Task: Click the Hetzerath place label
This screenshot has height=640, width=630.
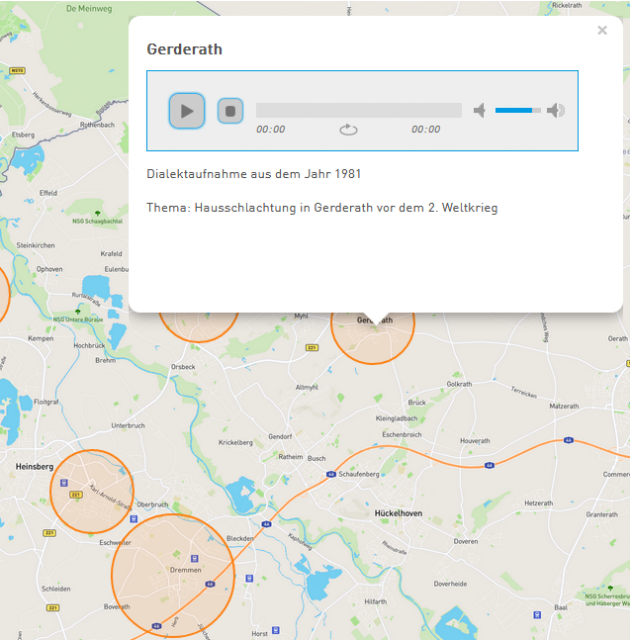Action: (539, 503)
